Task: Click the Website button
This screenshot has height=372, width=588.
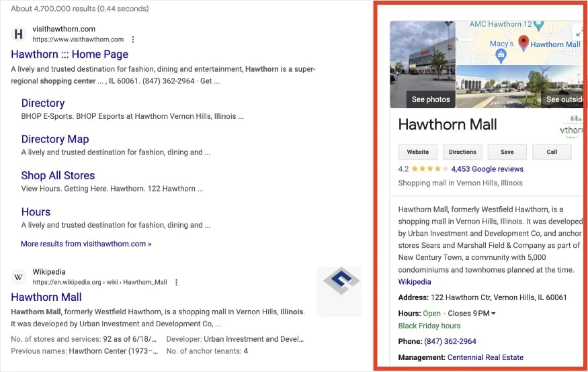Action: pyautogui.click(x=418, y=152)
